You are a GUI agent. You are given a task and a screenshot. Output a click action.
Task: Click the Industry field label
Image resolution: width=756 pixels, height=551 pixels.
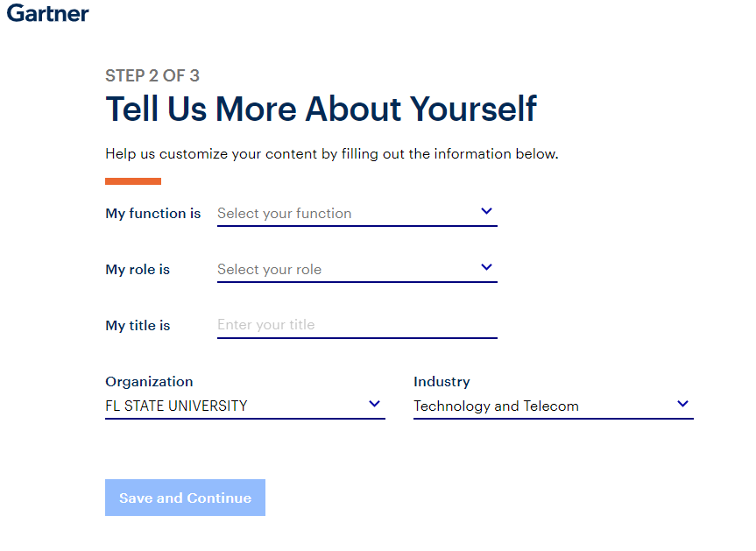point(442,382)
